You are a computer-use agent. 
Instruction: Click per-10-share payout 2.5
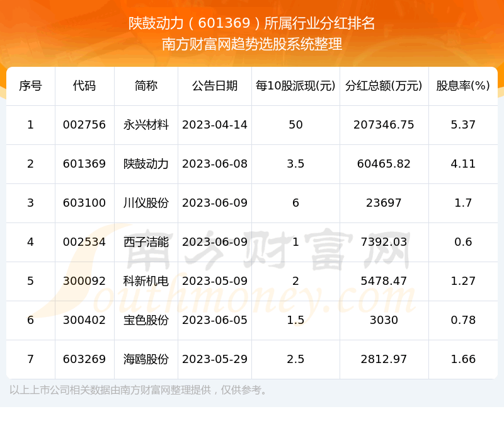coord(295,359)
